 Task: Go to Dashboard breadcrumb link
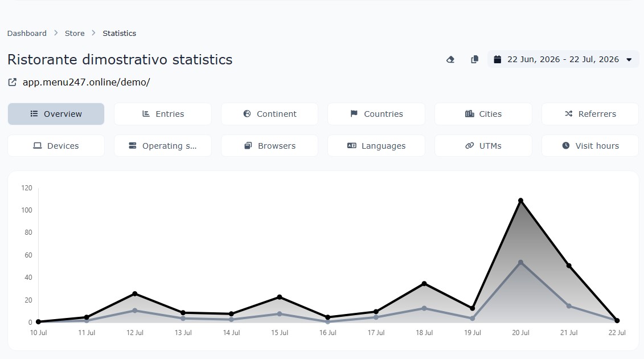(x=27, y=33)
